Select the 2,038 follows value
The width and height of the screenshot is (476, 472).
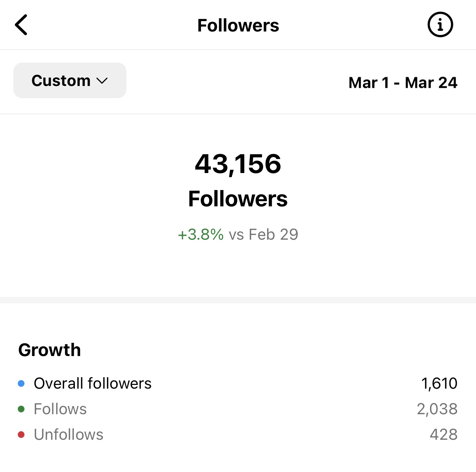[437, 409]
